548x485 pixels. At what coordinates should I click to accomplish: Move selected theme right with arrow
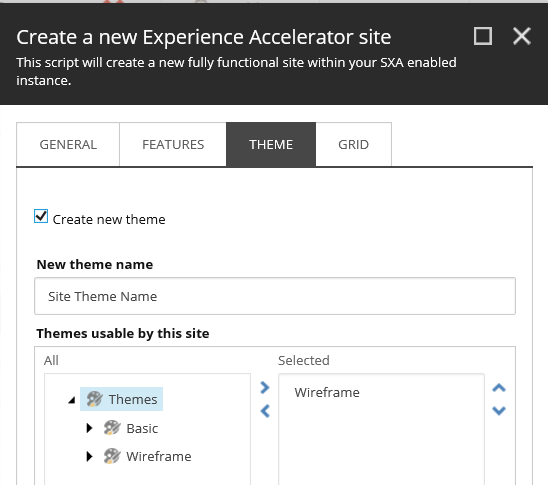[265, 387]
